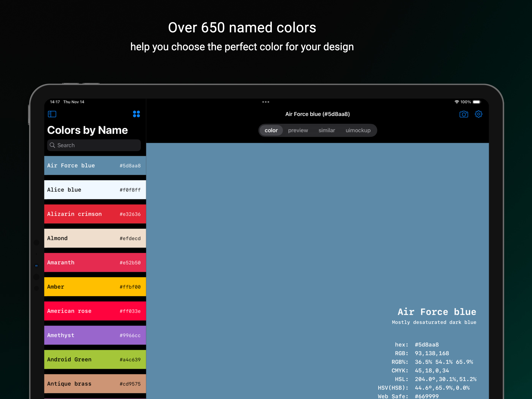Open the Android Green color row

pos(95,359)
